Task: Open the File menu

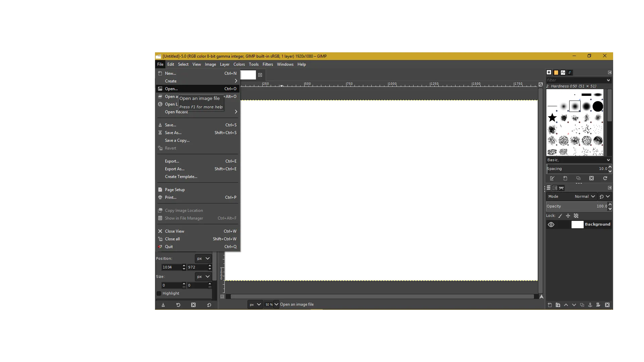Action: [x=160, y=64]
